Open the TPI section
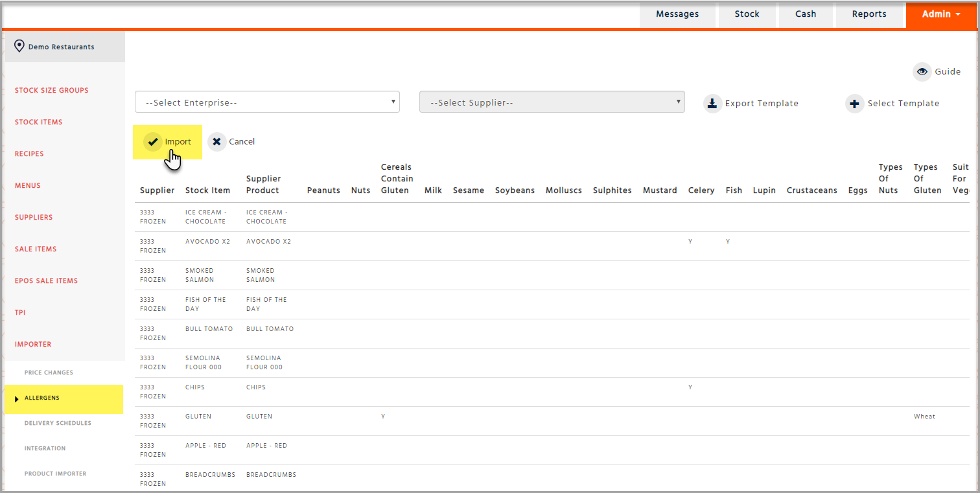This screenshot has height=493, width=980. [x=20, y=313]
